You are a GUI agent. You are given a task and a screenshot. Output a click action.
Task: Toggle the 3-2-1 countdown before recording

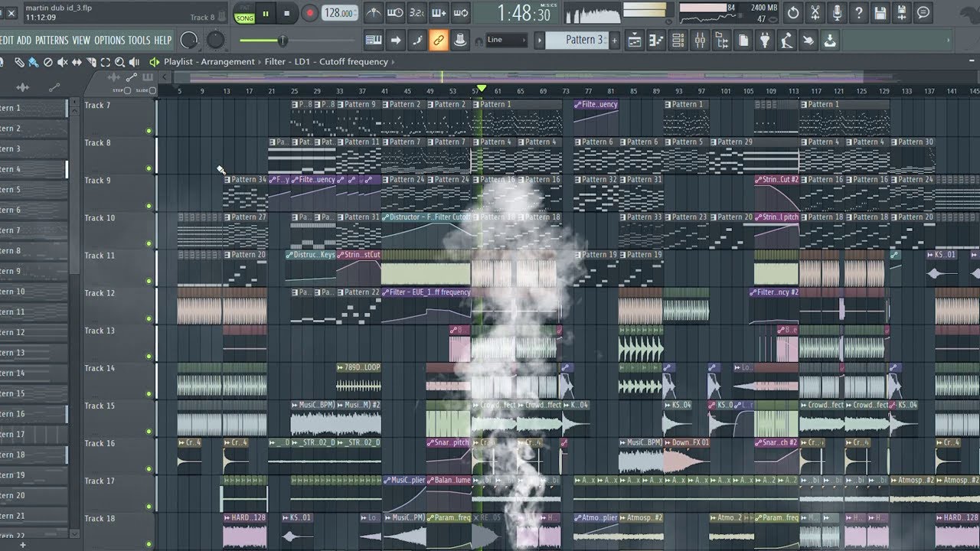pos(417,13)
